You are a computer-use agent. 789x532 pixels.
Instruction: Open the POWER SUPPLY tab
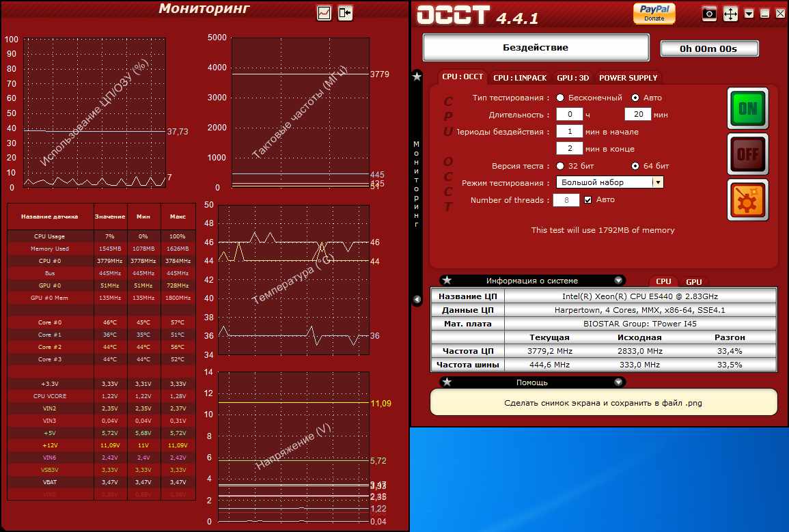(628, 78)
